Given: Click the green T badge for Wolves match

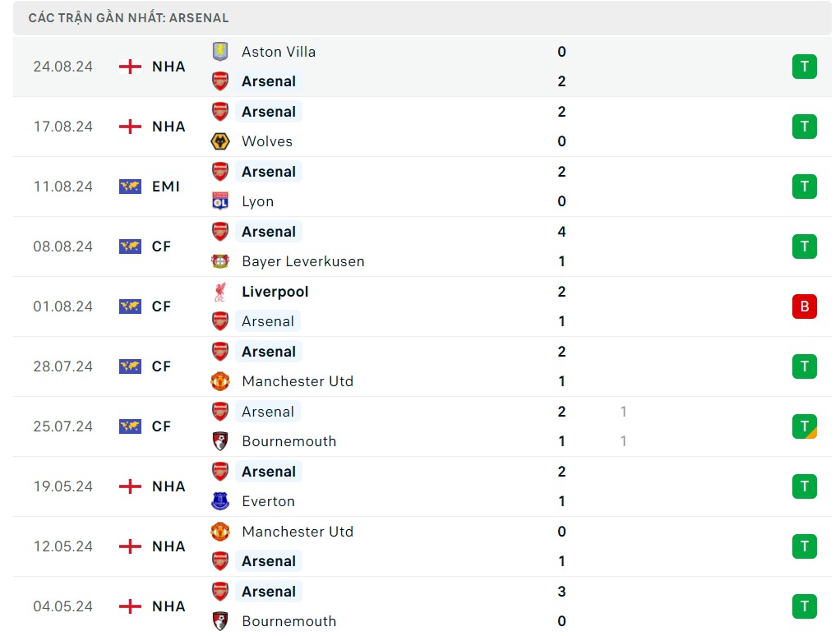Looking at the screenshot, I should (x=804, y=127).
